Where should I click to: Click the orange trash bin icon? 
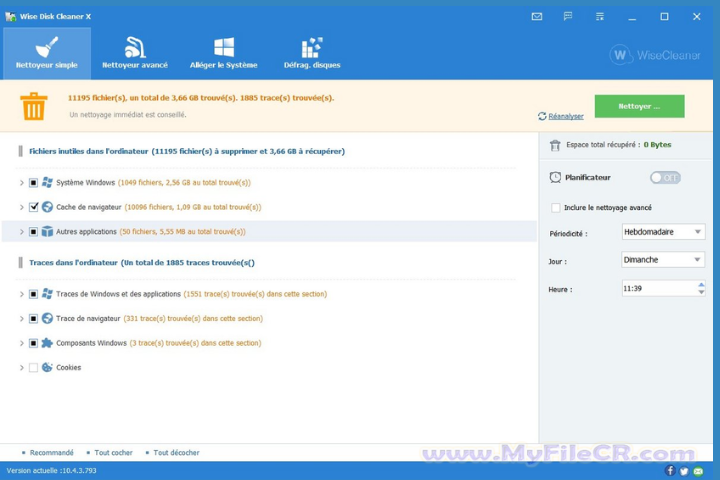(34, 106)
